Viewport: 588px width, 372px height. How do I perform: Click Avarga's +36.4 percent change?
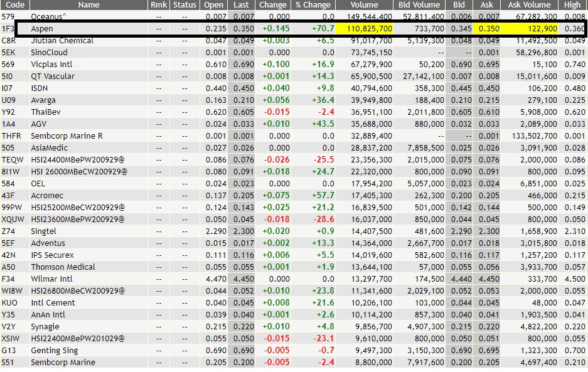pyautogui.click(x=323, y=100)
